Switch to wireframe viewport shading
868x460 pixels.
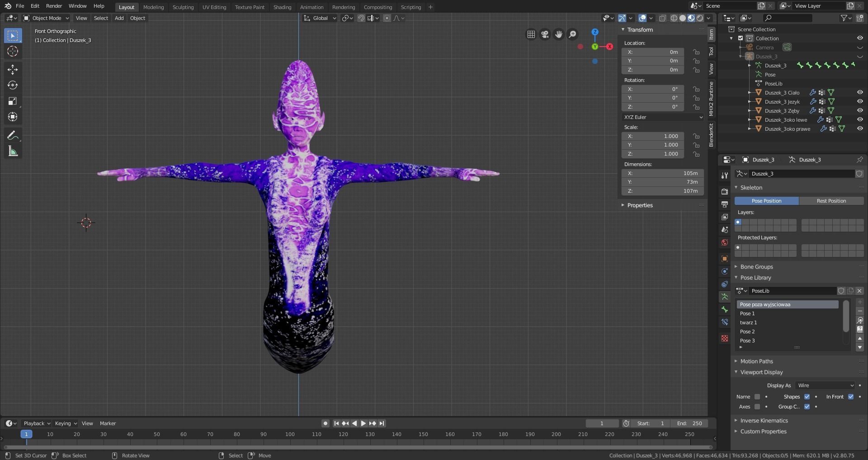click(674, 18)
